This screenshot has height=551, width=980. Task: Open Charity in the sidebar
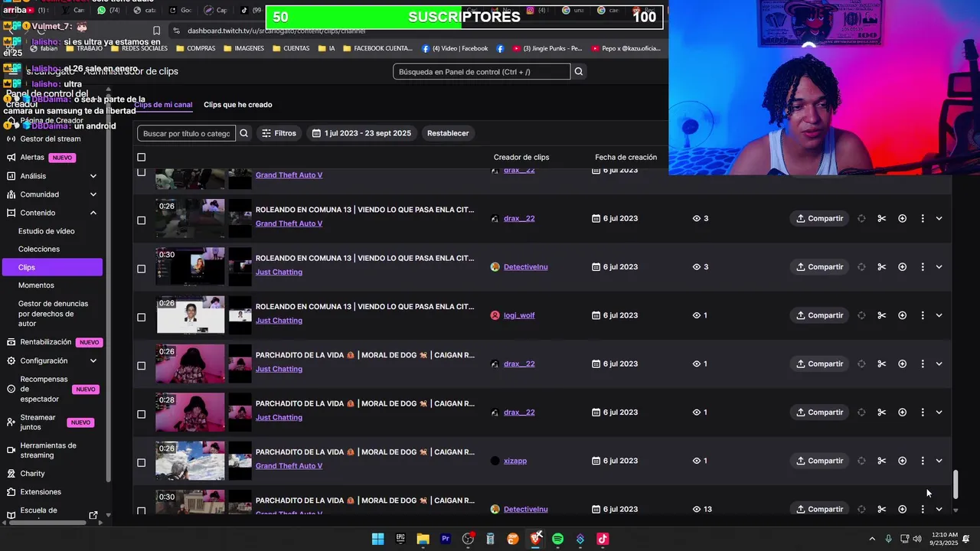32,474
